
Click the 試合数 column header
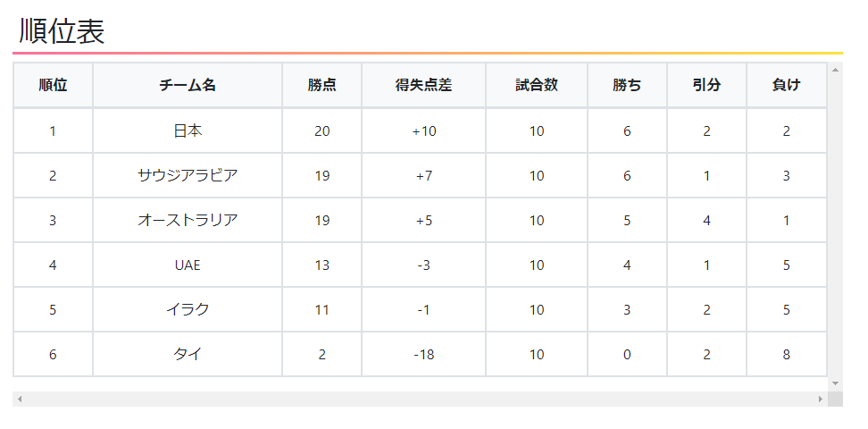536,86
